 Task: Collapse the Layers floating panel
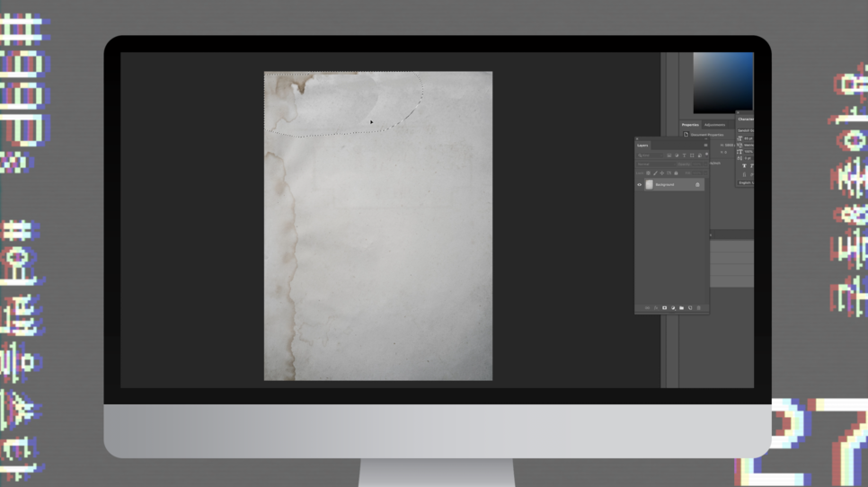705,139
